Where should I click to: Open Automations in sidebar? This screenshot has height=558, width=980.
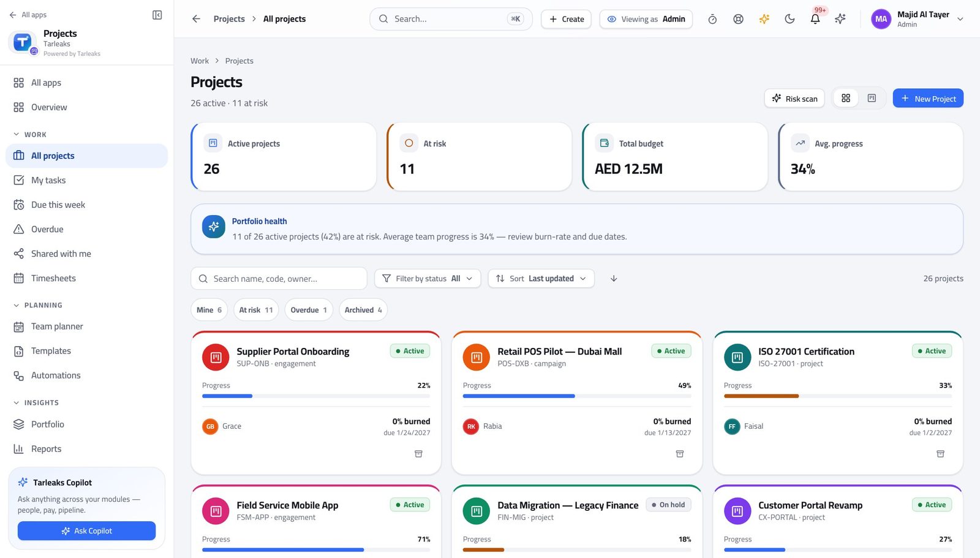click(x=86, y=375)
